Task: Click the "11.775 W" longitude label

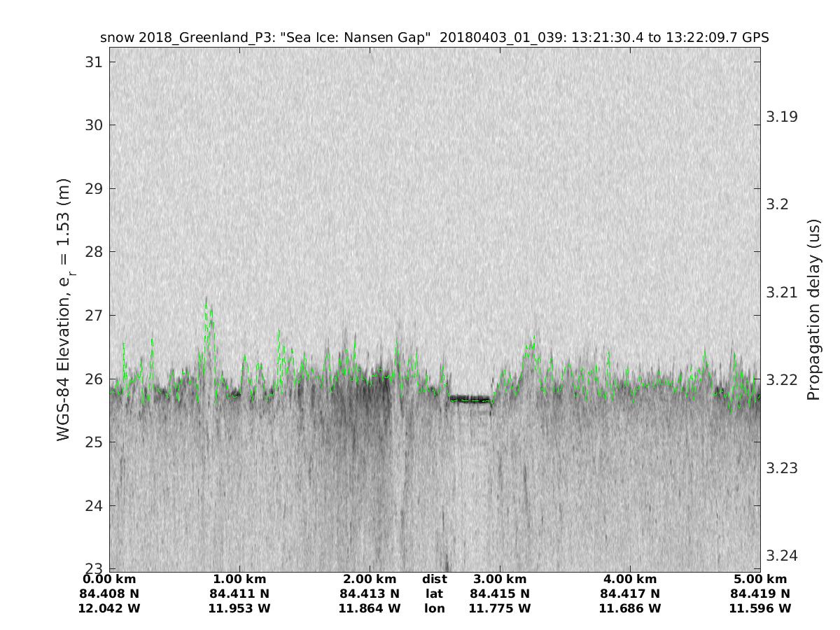Action: [x=500, y=609]
